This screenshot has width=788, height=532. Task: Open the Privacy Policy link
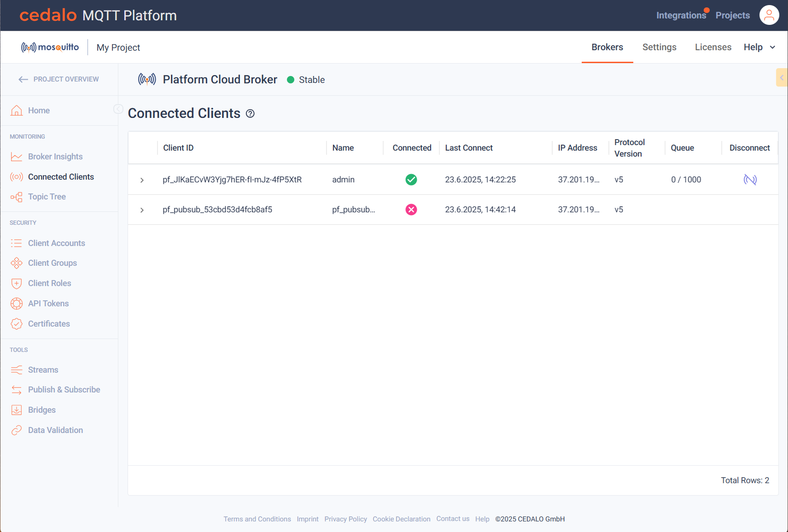[x=345, y=519]
